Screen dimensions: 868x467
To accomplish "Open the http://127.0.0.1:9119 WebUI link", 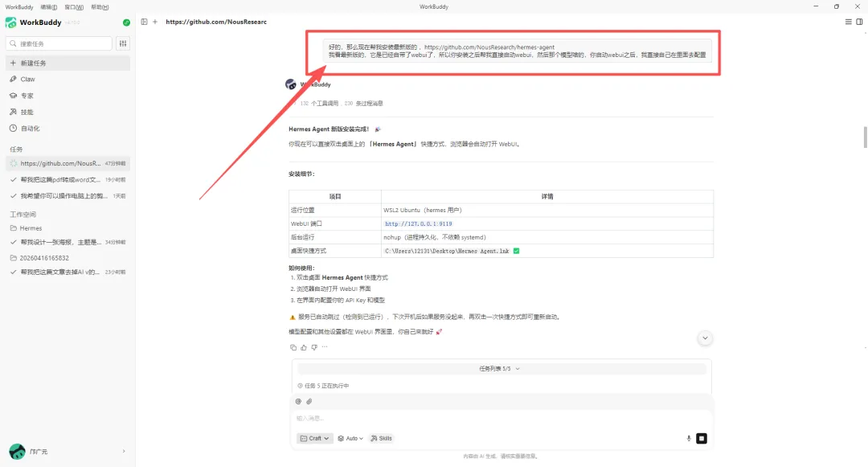I will [419, 223].
